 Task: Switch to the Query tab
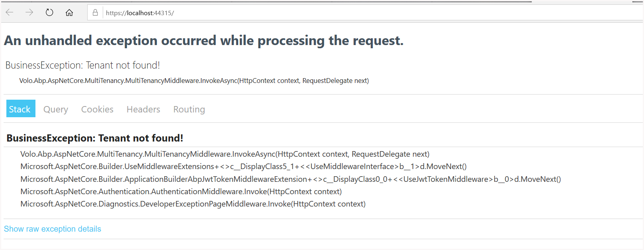(56, 109)
